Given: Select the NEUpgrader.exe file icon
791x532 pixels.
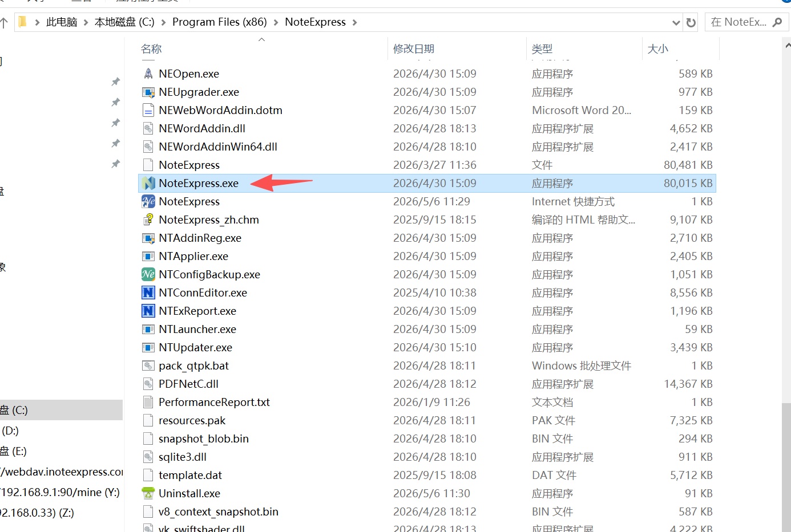Looking at the screenshot, I should (148, 92).
